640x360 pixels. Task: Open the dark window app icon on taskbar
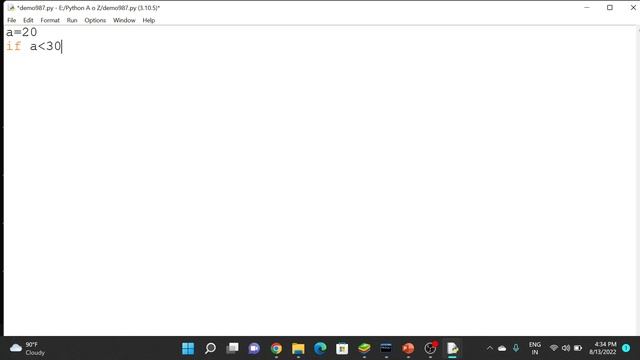coord(386,348)
